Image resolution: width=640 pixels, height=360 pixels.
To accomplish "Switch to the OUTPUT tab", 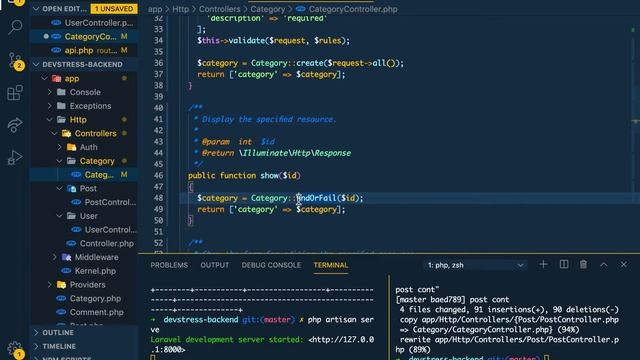I will pos(214,265).
